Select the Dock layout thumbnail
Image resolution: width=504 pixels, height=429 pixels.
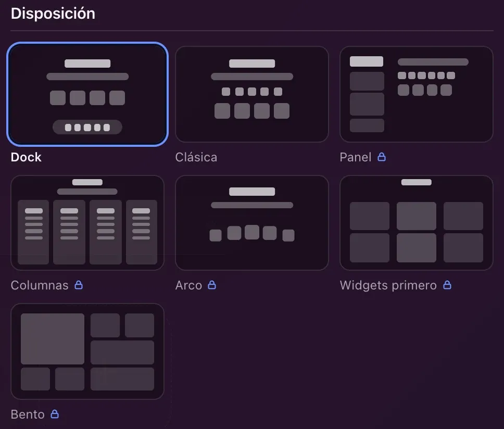click(x=87, y=94)
